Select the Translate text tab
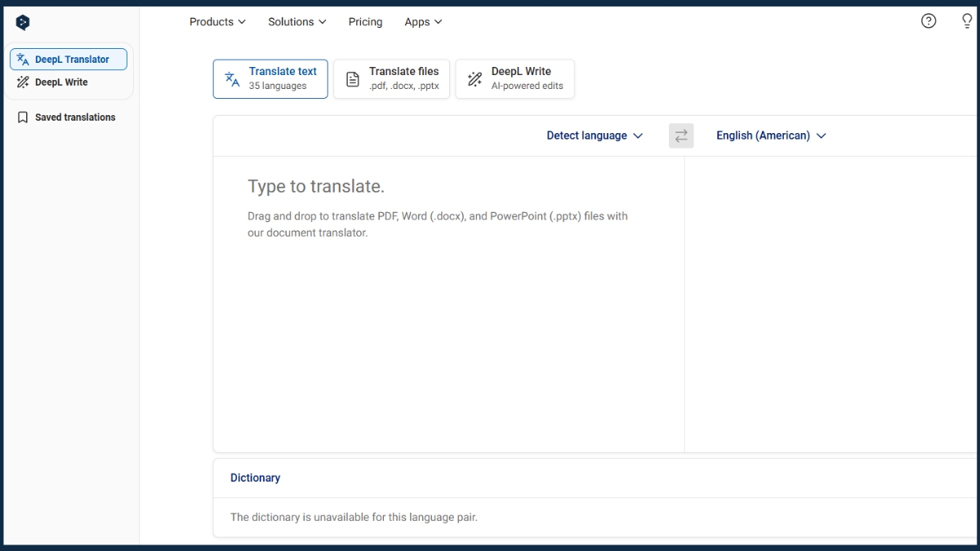Image resolution: width=980 pixels, height=551 pixels. tap(270, 79)
